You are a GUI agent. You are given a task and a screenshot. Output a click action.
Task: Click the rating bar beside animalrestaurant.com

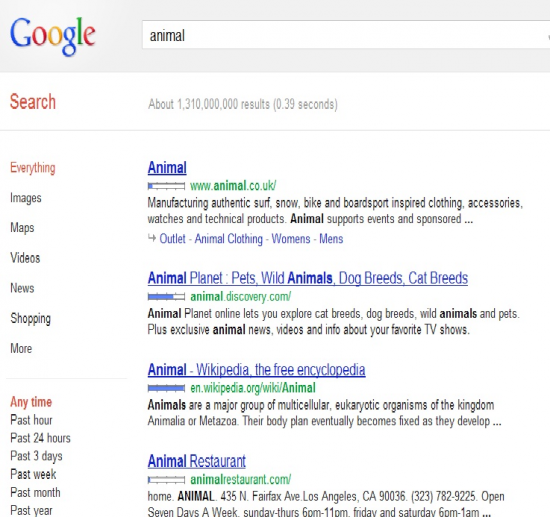point(166,479)
